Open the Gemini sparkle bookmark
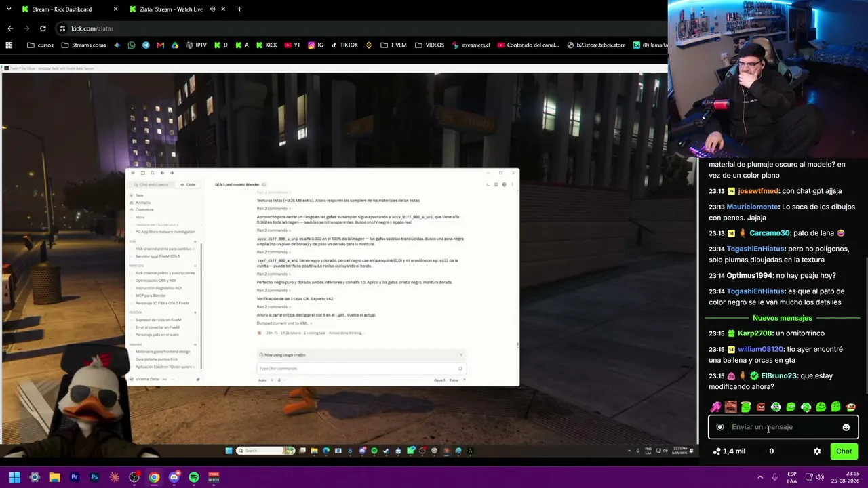Image resolution: width=868 pixels, height=488 pixels. click(x=117, y=45)
